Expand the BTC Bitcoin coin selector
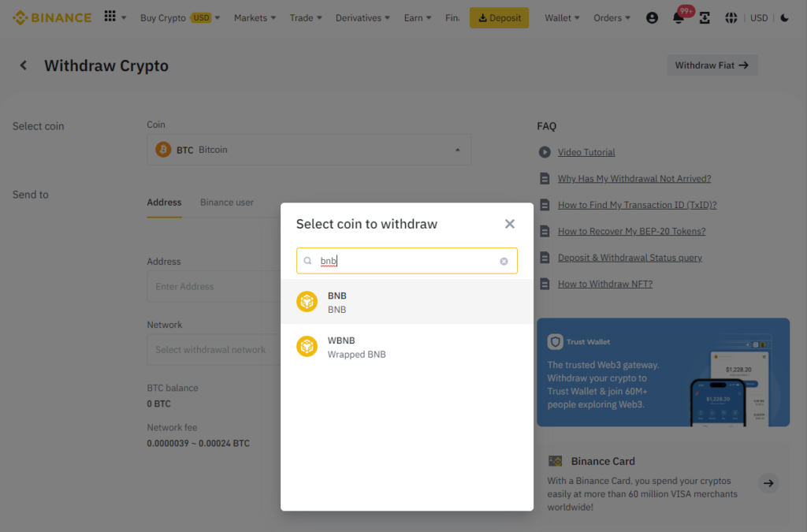807x532 pixels. click(x=309, y=150)
